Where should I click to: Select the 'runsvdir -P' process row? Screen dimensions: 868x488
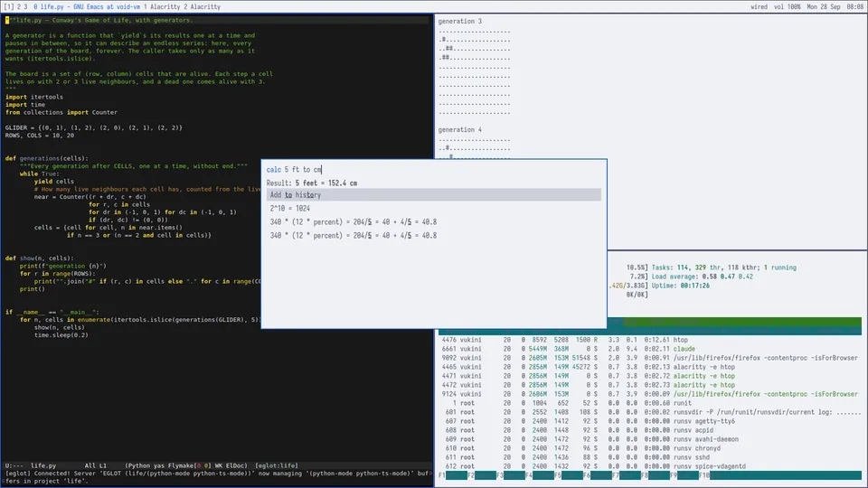point(650,412)
